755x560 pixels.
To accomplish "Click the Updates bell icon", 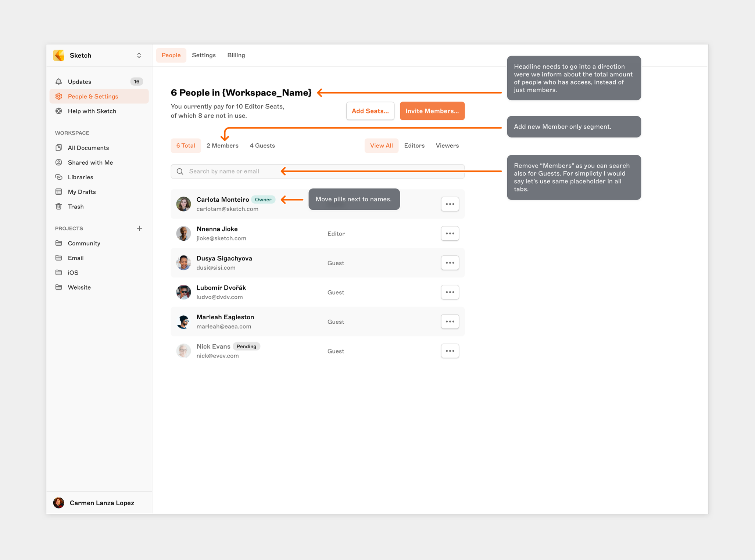I will click(59, 82).
